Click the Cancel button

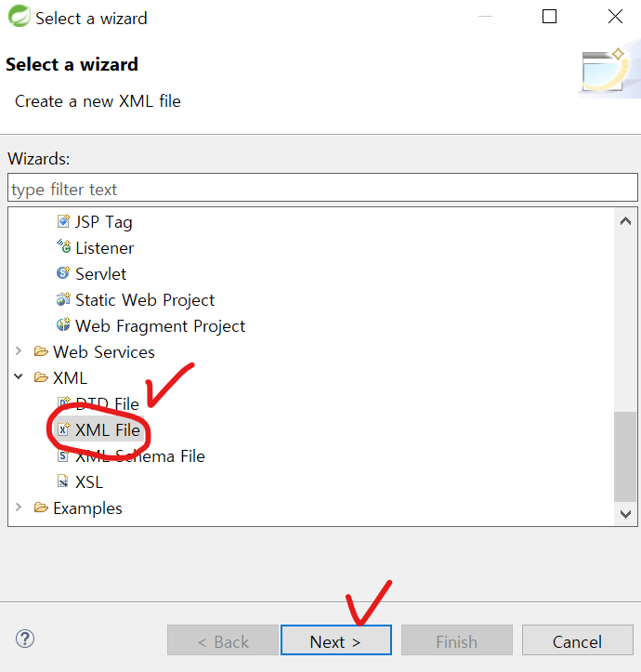coord(577,640)
